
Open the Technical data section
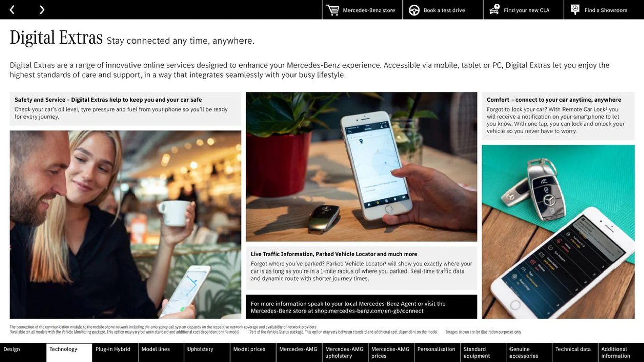(574, 352)
